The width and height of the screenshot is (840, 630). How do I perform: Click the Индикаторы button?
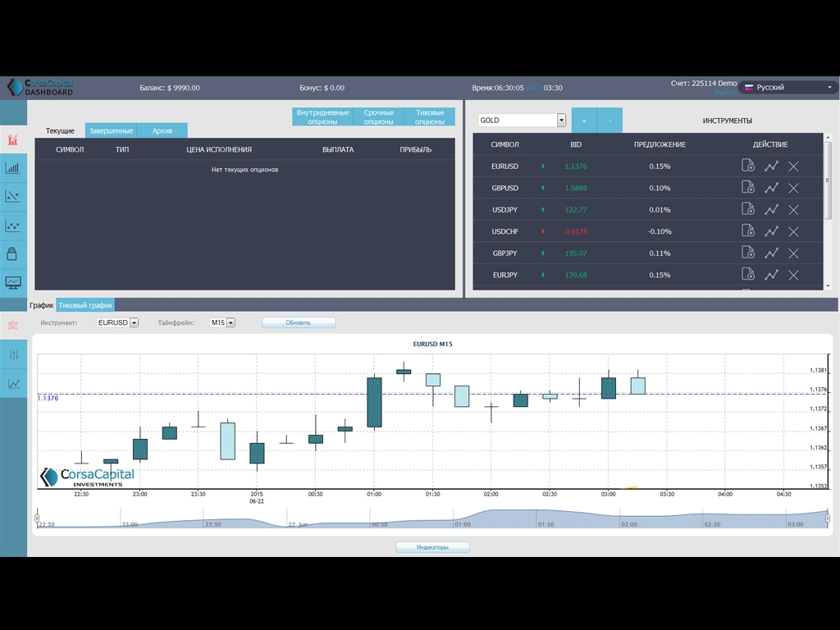pos(432,547)
